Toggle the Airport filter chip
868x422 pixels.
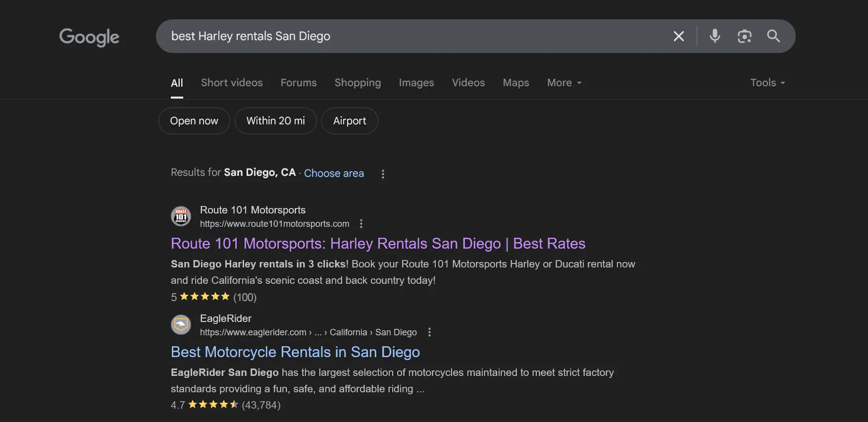point(350,121)
